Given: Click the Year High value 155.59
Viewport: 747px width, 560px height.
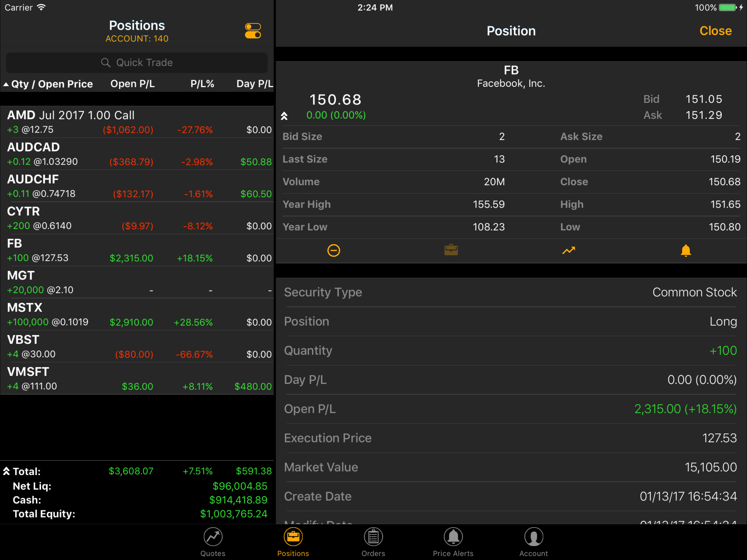Looking at the screenshot, I should pos(489,204).
